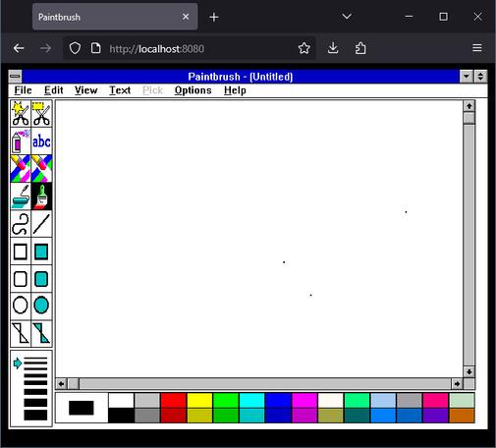The height and width of the screenshot is (448, 496).
Task: Click the horizontal scrollbar left arrow
Action: [x=61, y=384]
